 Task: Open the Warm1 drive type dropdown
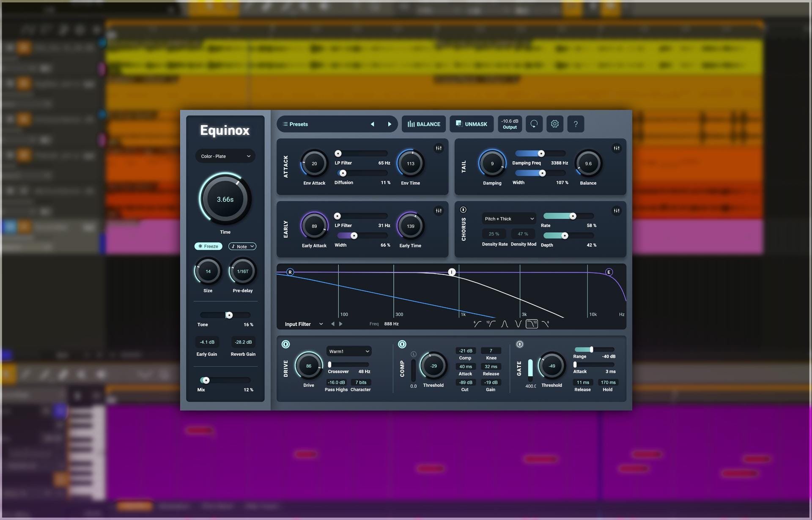(349, 351)
